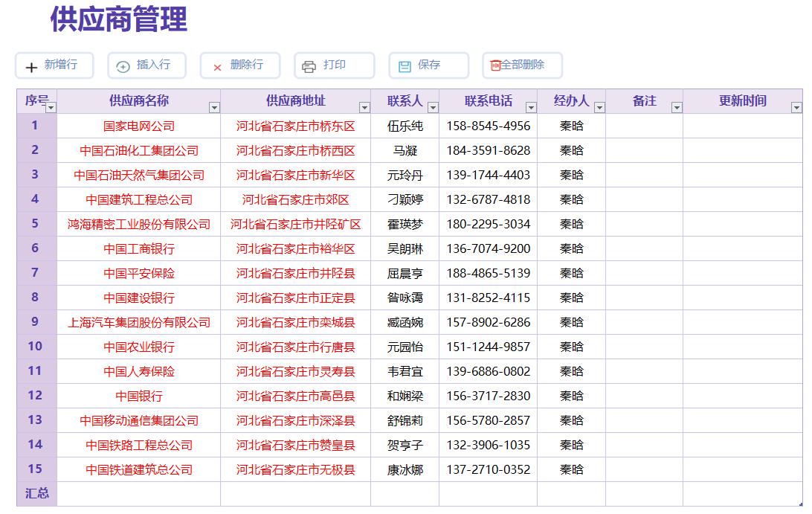Select contact name 伍乐纯
Image resolution: width=812 pixels, height=514 pixels.
pyautogui.click(x=405, y=126)
